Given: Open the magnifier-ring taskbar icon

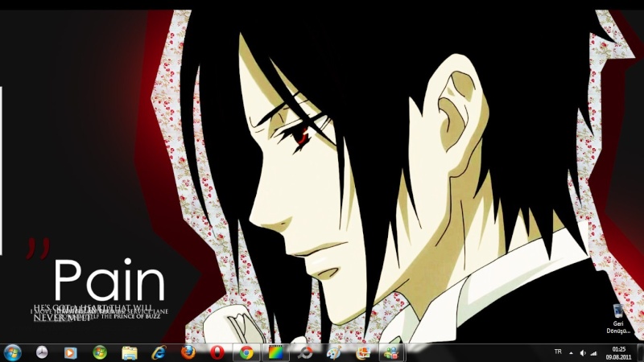Looking at the screenshot, I should point(305,353).
